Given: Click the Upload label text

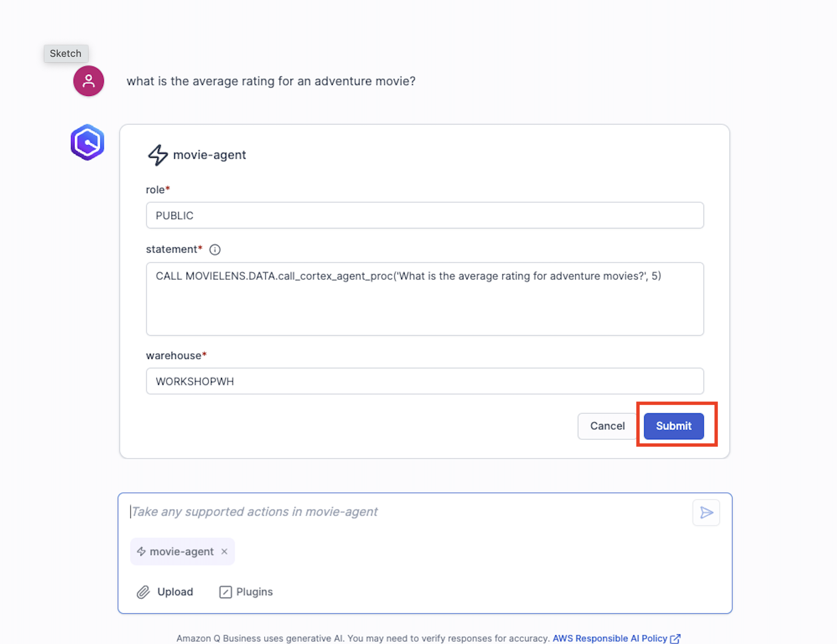Looking at the screenshot, I should pyautogui.click(x=175, y=592).
